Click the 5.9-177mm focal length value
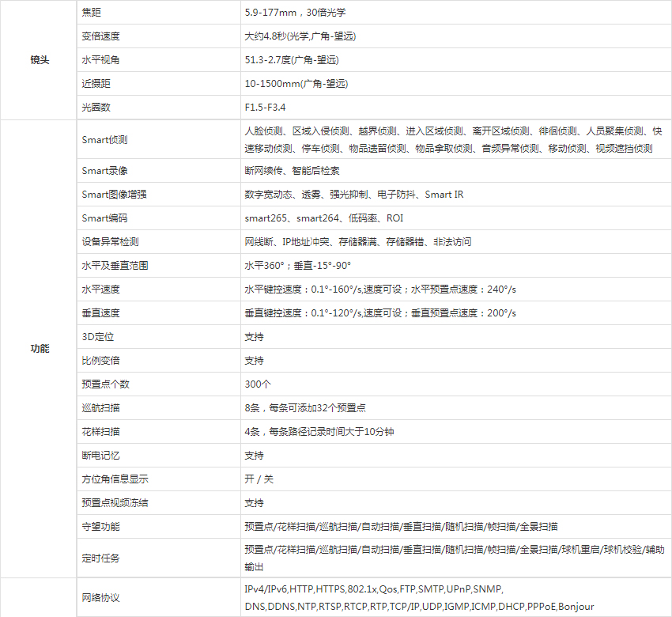Viewport: 672px width, 617px height. point(295,13)
